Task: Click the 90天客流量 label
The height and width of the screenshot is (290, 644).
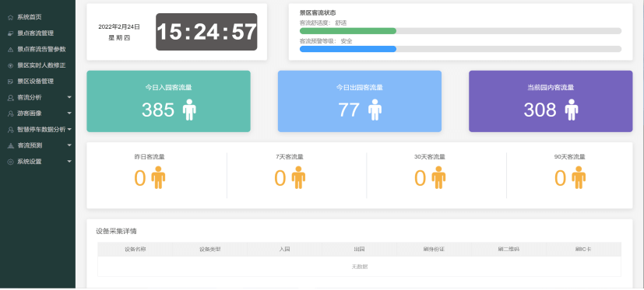Action: pyautogui.click(x=570, y=157)
